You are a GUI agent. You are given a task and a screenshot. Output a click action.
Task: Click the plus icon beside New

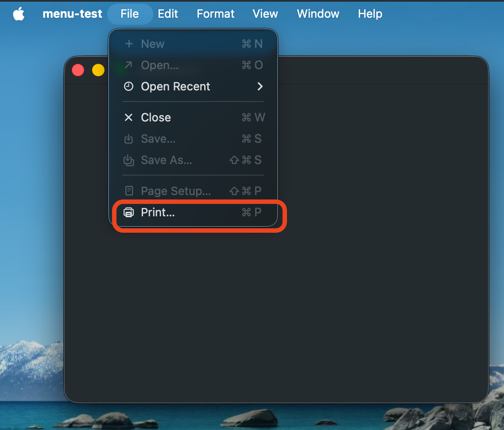click(x=129, y=43)
